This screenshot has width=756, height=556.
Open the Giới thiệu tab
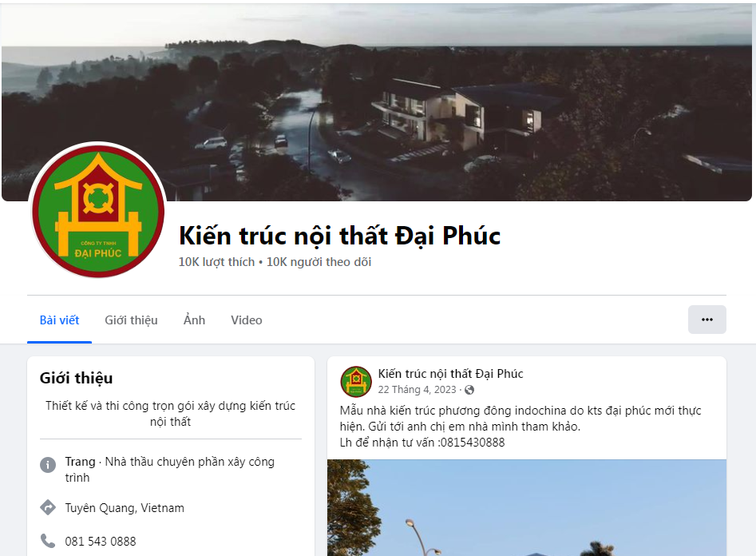point(131,320)
